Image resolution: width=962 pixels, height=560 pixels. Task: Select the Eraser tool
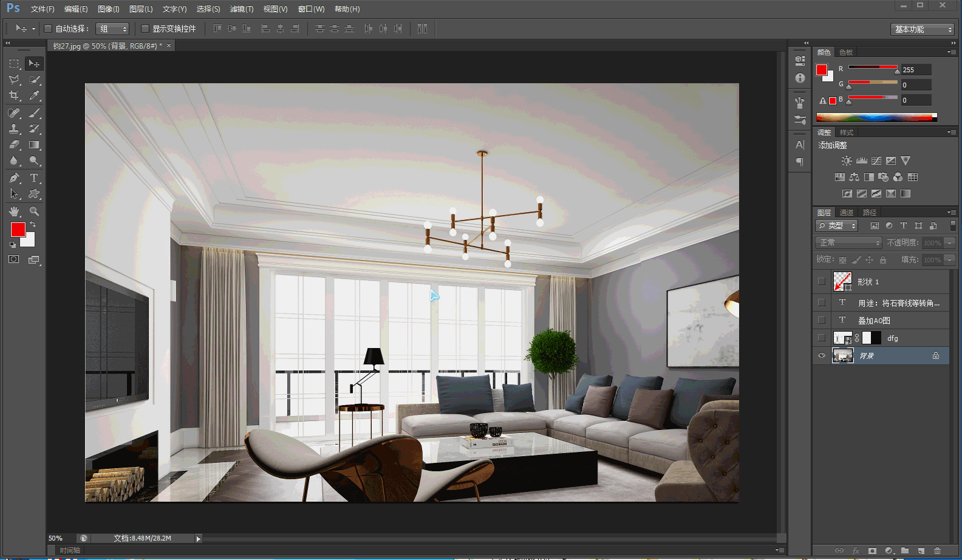tap(14, 145)
